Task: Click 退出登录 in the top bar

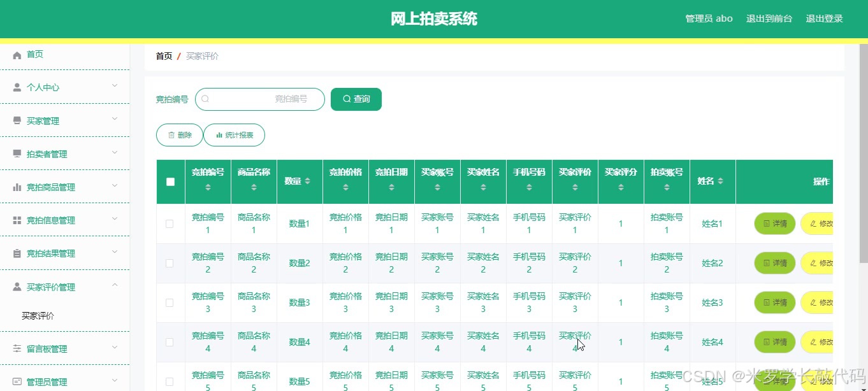Action: point(824,18)
